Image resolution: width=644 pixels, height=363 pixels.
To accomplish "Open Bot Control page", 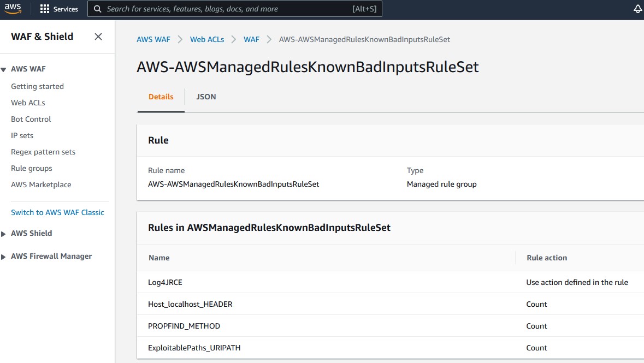I will [31, 119].
